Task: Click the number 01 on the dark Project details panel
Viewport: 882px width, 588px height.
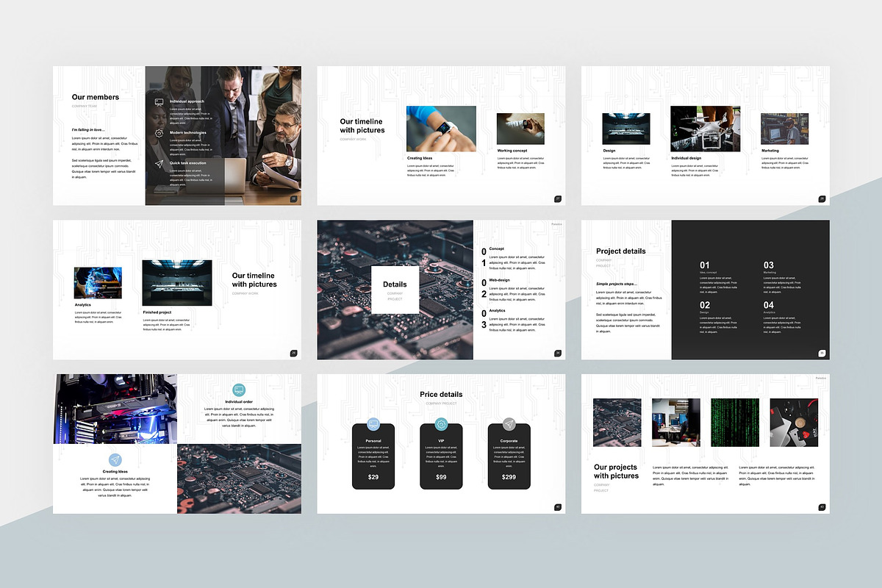Action: [705, 265]
